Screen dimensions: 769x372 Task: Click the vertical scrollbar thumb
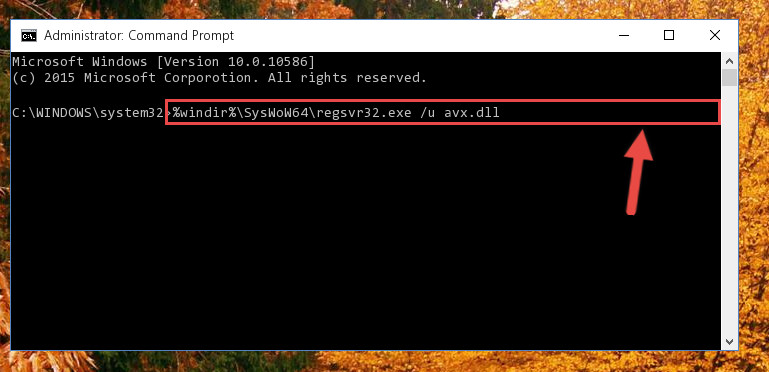click(729, 77)
